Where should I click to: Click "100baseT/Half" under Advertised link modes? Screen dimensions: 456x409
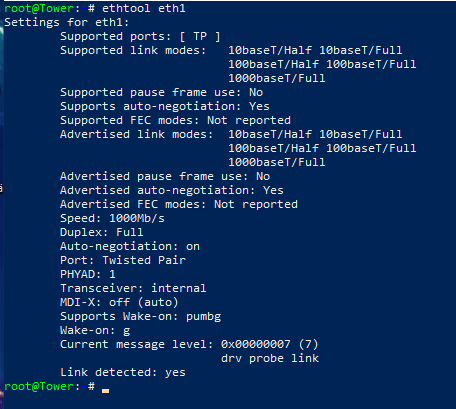click(273, 148)
